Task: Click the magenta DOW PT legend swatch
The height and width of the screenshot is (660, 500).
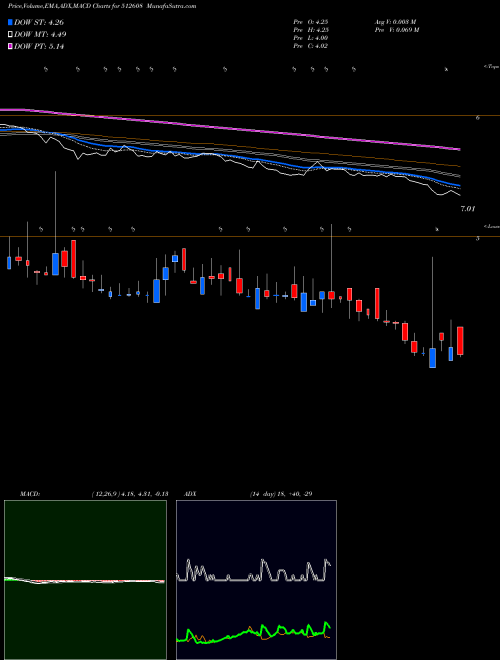Action: tap(10, 46)
